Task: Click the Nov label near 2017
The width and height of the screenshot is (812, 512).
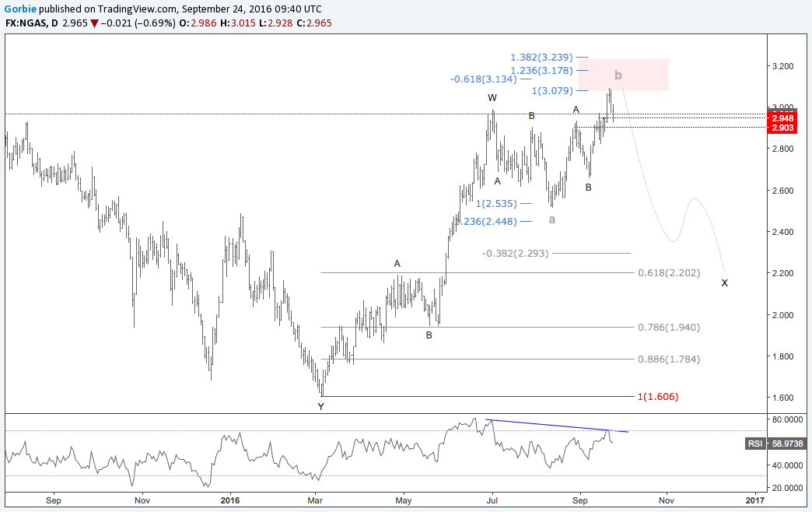Action: point(667,500)
